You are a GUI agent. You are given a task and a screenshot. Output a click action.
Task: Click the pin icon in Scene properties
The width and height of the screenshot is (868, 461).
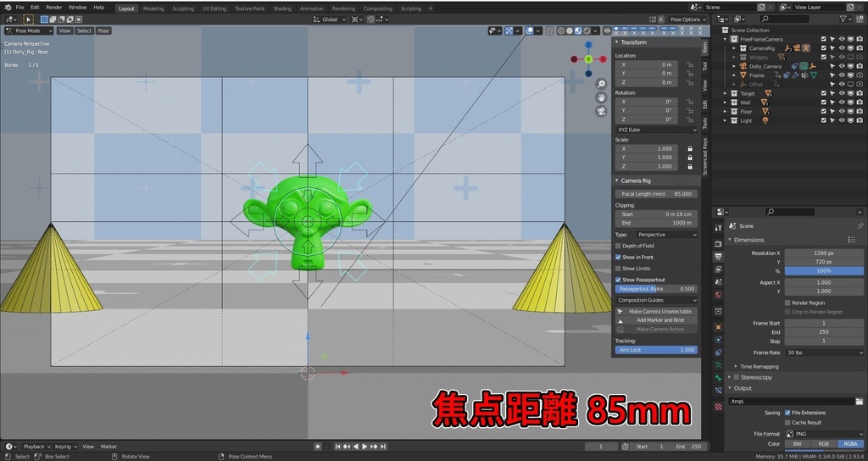pyautogui.click(x=860, y=225)
